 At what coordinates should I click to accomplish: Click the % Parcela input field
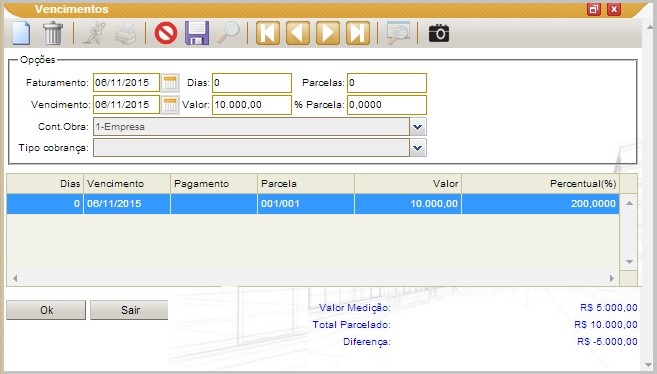(x=387, y=105)
